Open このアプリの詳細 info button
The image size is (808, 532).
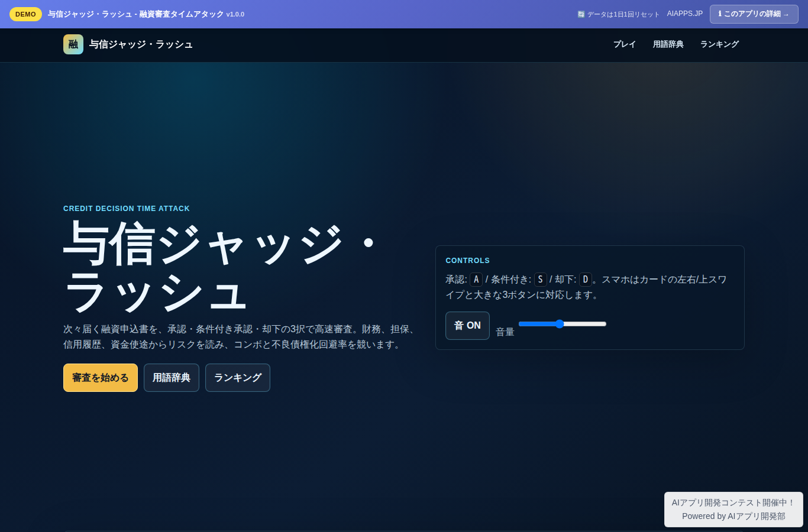(754, 14)
